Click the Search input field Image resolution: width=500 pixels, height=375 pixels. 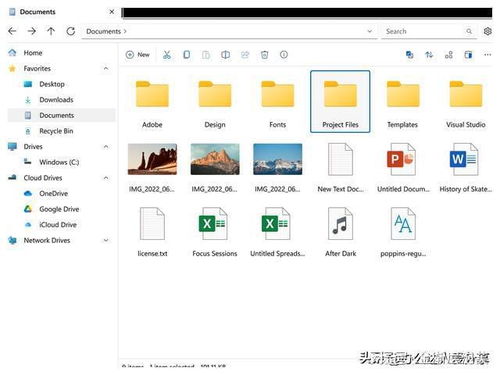tap(429, 31)
